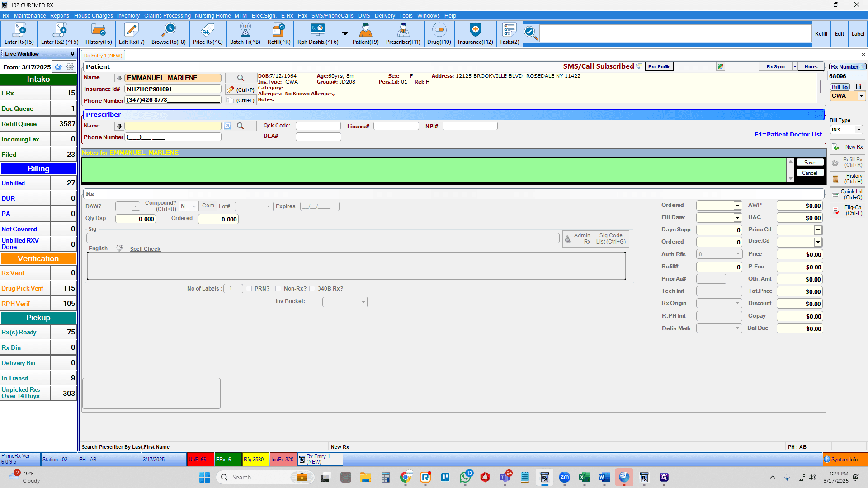The width and height of the screenshot is (868, 488).
Task: Click the prescriber Name input field
Action: (173, 126)
